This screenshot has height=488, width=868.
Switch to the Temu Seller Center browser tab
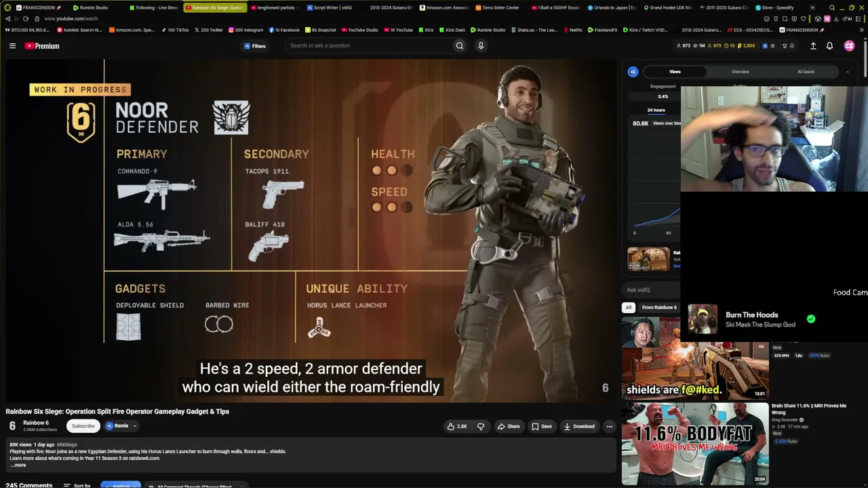pyautogui.click(x=497, y=7)
